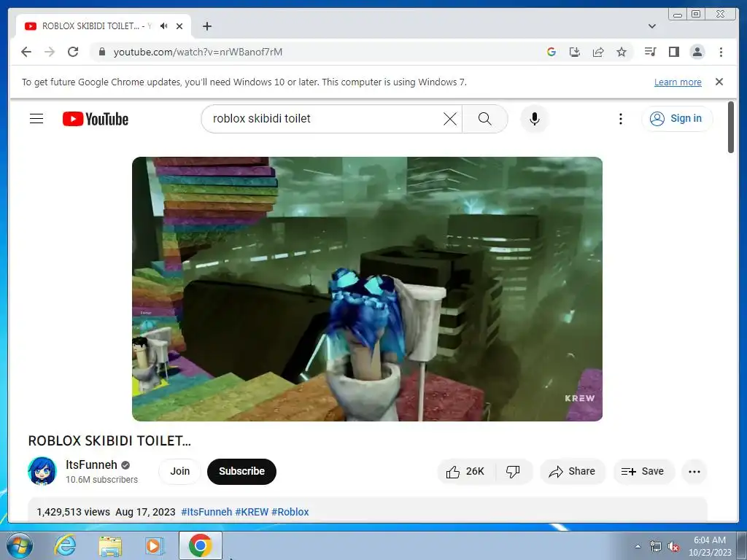Viewport: 747px width, 560px height.
Task: Open the Chrome profile avatar
Action: [697, 52]
